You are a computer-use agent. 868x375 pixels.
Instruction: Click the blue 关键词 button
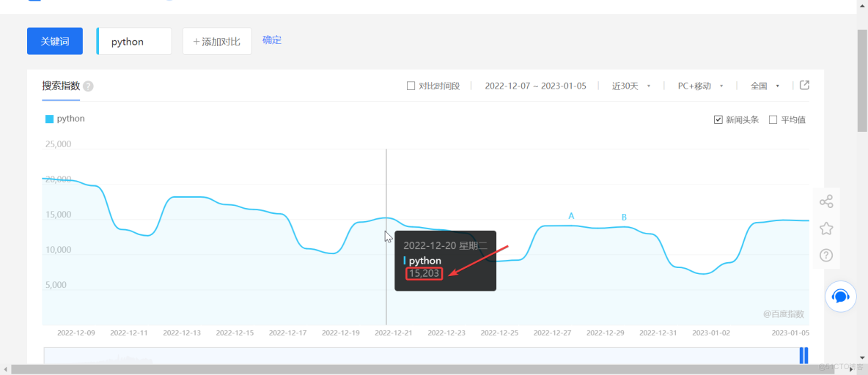coord(55,41)
